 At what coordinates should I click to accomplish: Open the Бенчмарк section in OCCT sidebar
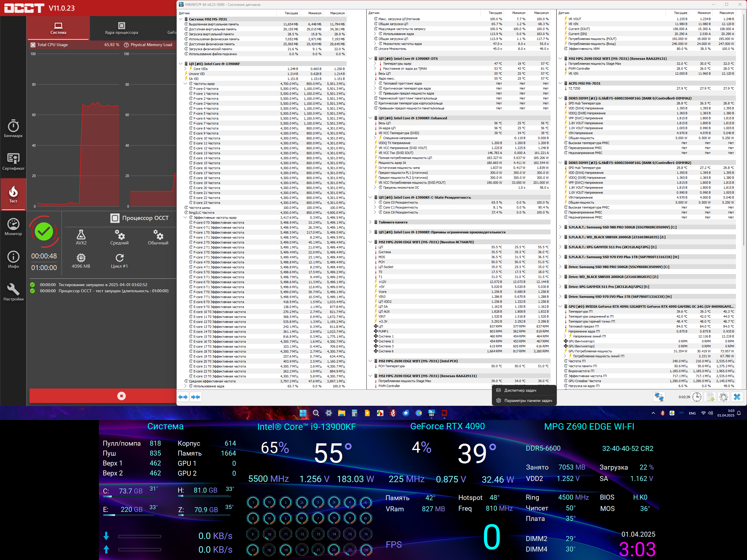pos(13,128)
